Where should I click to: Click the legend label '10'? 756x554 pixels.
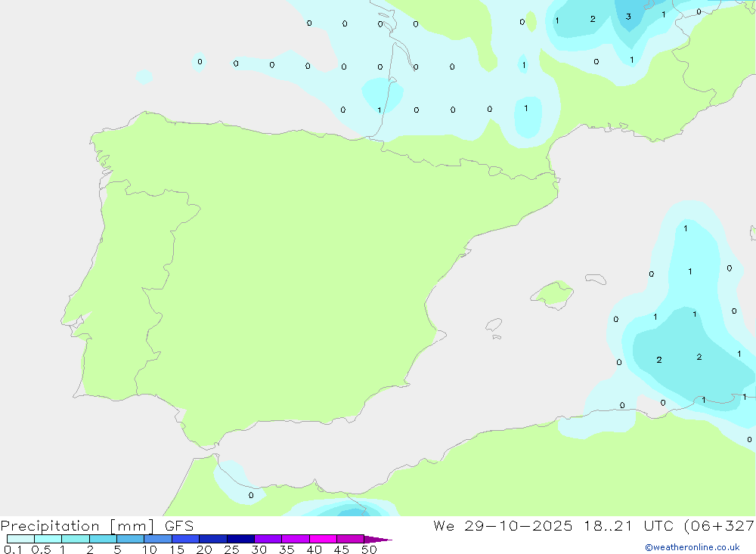tap(150, 549)
